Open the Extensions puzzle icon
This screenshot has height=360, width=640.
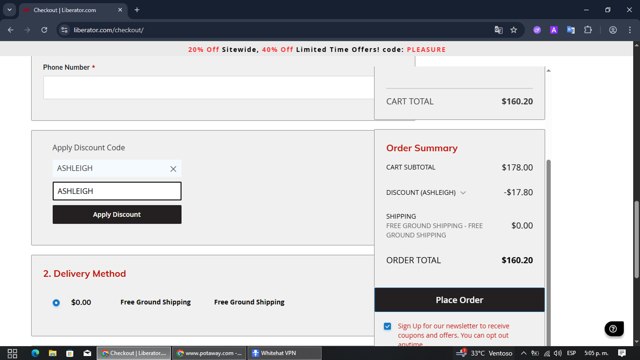tap(588, 30)
